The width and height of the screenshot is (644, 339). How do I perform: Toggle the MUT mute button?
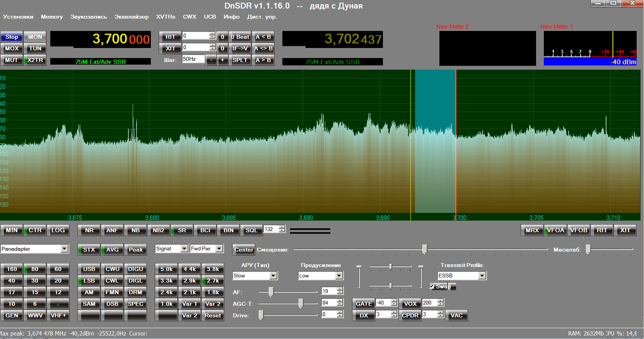click(x=12, y=60)
